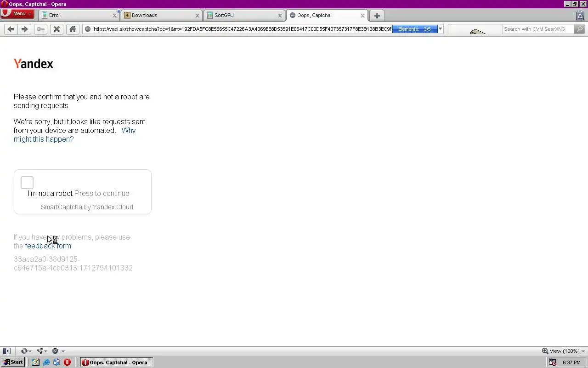This screenshot has width=588, height=368.
Task: Close the Error tab
Action: tap(115, 15)
